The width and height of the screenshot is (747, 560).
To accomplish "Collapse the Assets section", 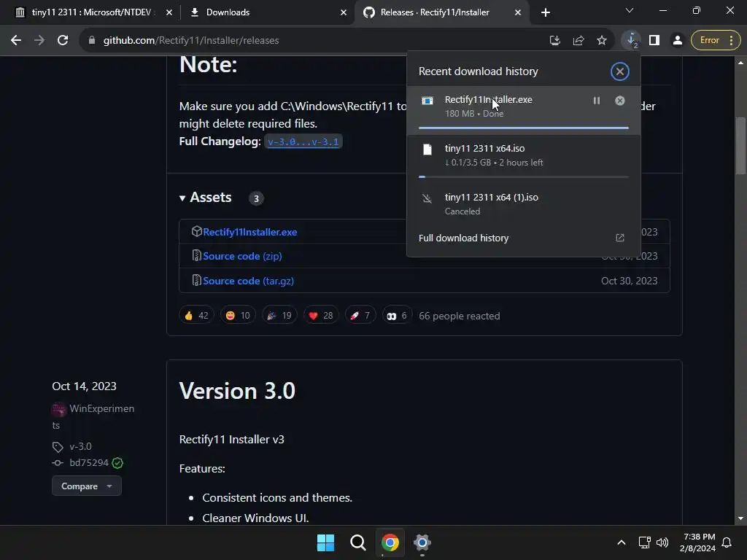I will tap(206, 198).
